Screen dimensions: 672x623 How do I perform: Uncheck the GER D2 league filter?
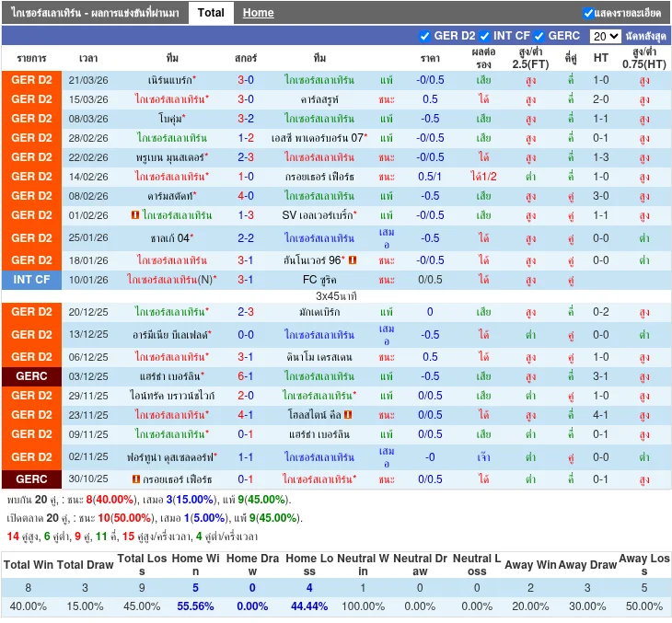(424, 36)
